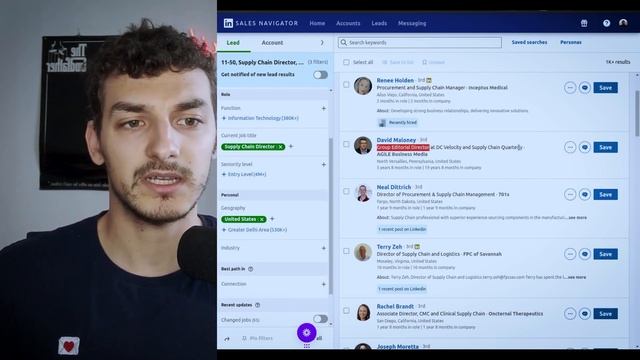Screen dimensions: 640x360
Task: Switch to the Lead tab
Action: (x=233, y=43)
